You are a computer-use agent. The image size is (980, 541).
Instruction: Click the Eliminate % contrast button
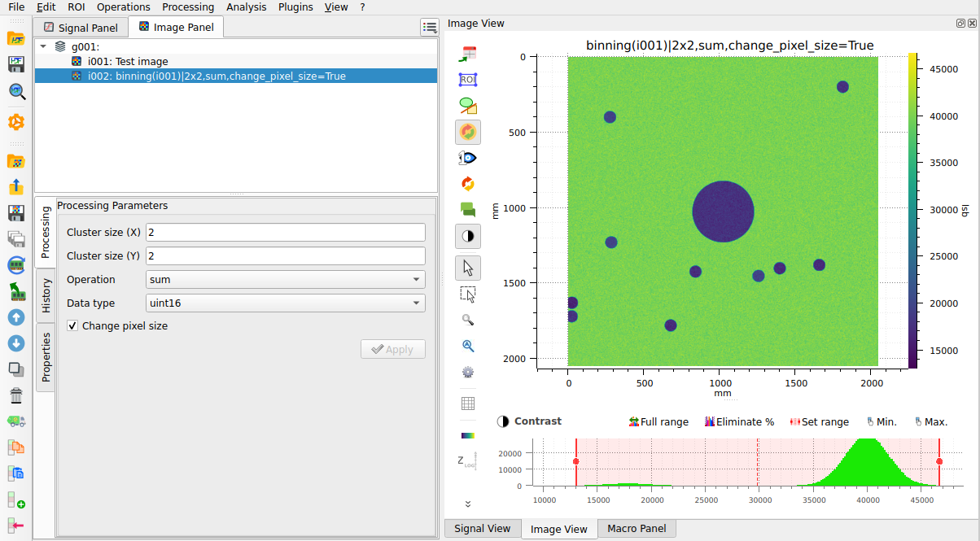point(739,421)
